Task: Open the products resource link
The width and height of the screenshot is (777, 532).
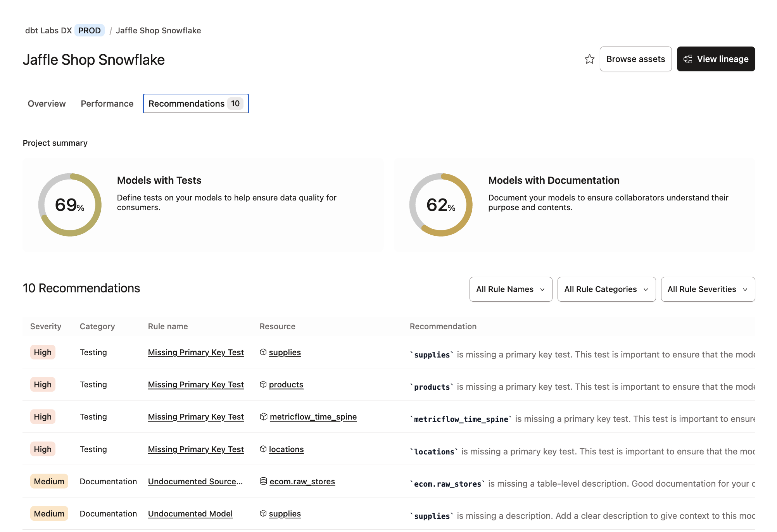Action: pyautogui.click(x=286, y=385)
